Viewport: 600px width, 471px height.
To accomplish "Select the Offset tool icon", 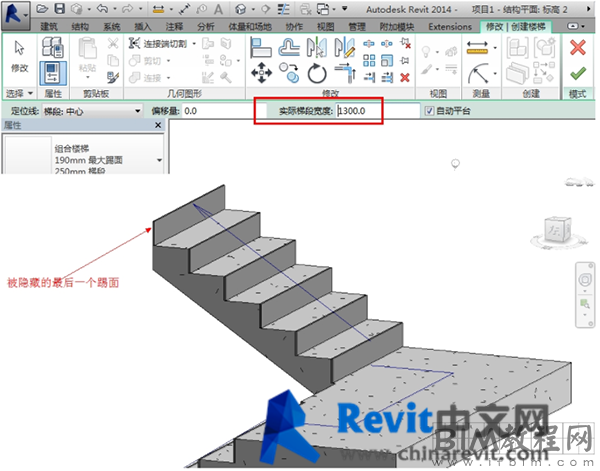I will 289,47.
